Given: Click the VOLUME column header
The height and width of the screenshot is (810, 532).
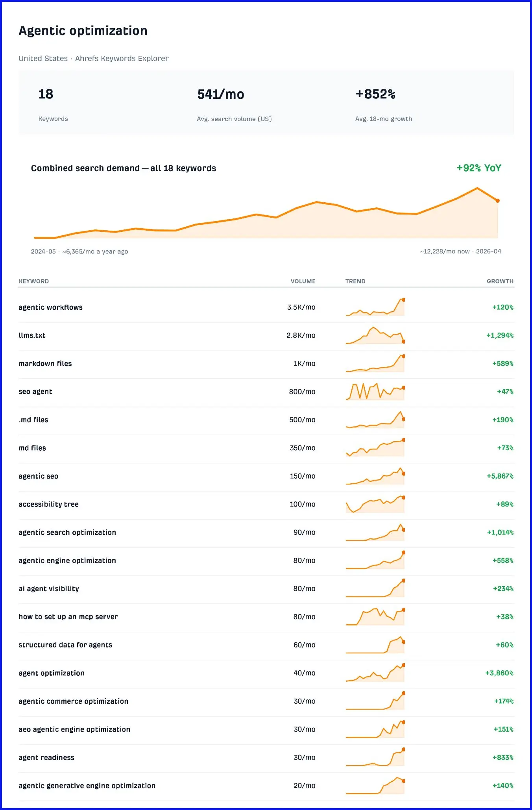Looking at the screenshot, I should [303, 281].
